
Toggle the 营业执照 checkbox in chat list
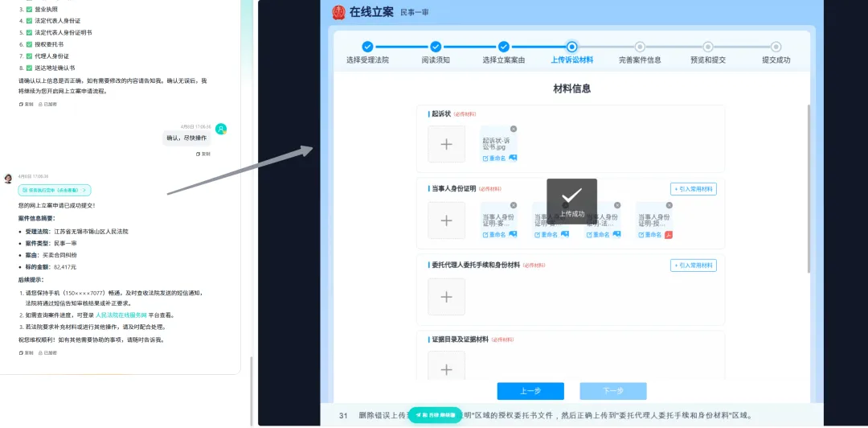pyautogui.click(x=30, y=10)
